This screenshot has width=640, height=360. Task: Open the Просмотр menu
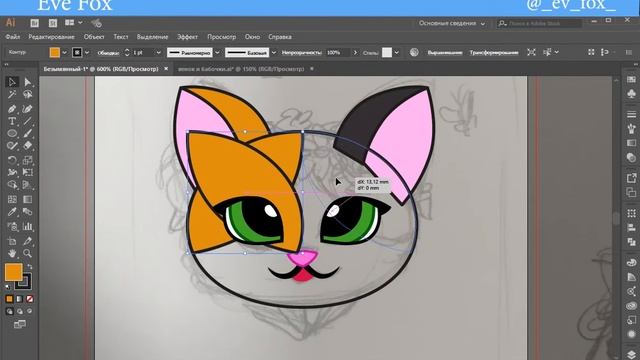click(222, 37)
